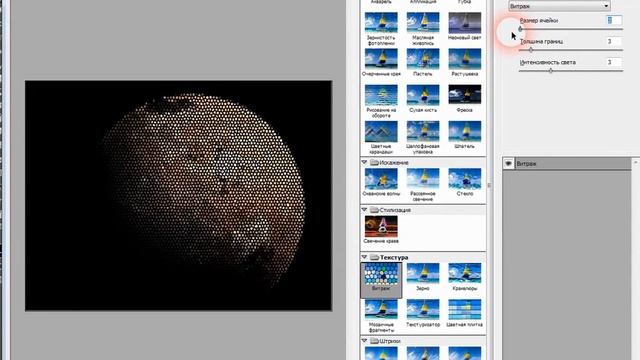This screenshot has width=640, height=360.
Task: Click the Интенсивность света value field
Action: coord(614,62)
